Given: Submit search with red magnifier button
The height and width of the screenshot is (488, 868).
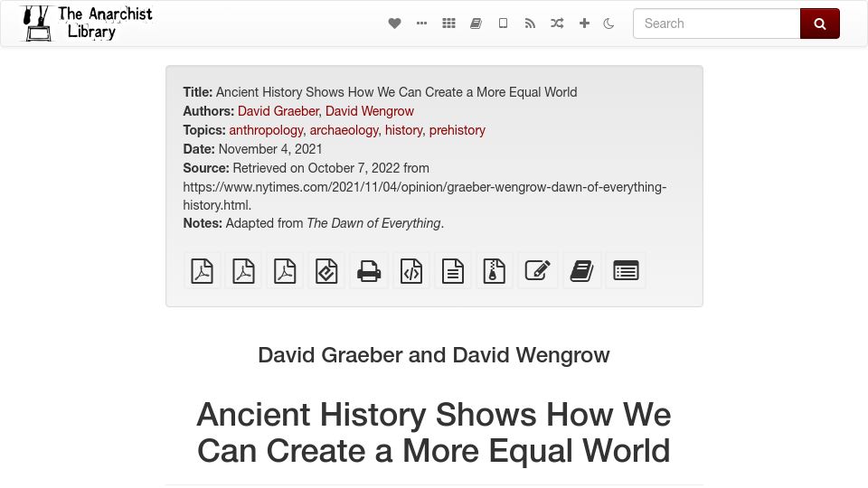Looking at the screenshot, I should (820, 23).
